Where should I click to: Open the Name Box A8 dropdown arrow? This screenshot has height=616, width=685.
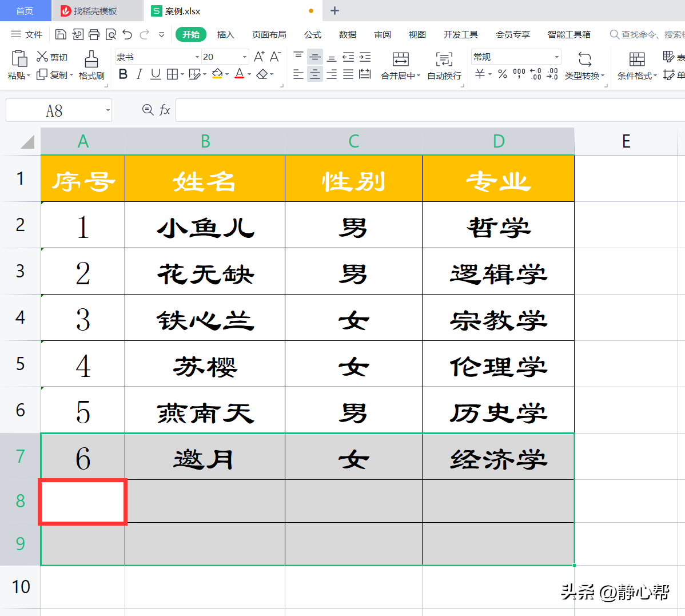[x=108, y=110]
